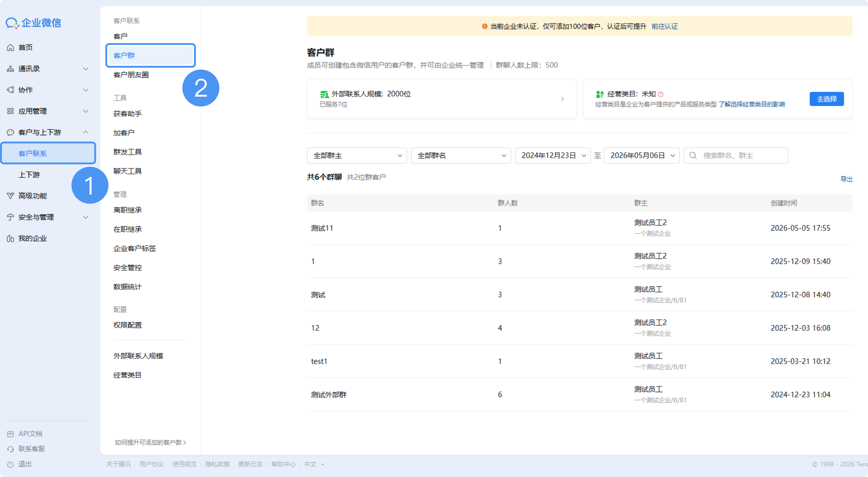Screen dimensions: 868x477
Task: Open the 权限配置 menu item
Action: (x=128, y=325)
